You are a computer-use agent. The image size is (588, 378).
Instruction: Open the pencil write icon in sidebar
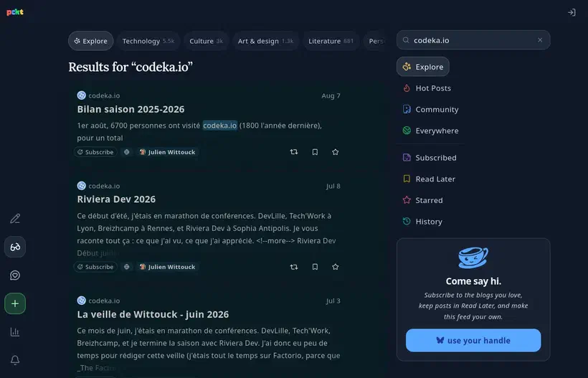coord(15,219)
